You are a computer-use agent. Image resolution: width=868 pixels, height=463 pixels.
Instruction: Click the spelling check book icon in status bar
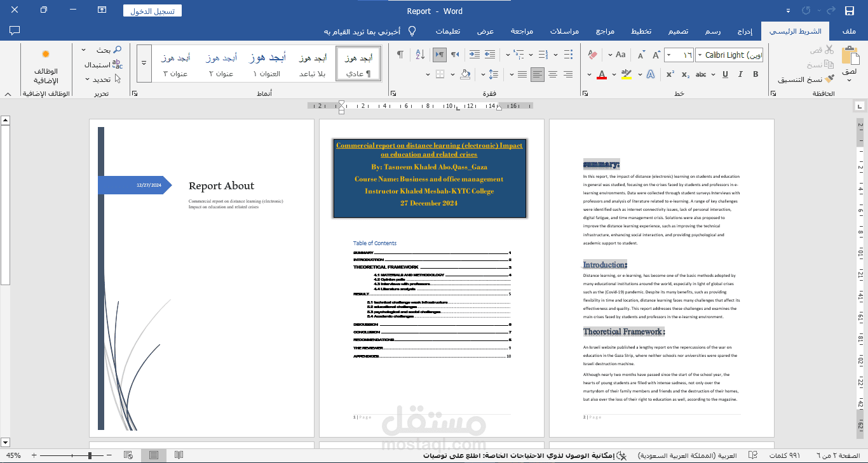(x=753, y=455)
